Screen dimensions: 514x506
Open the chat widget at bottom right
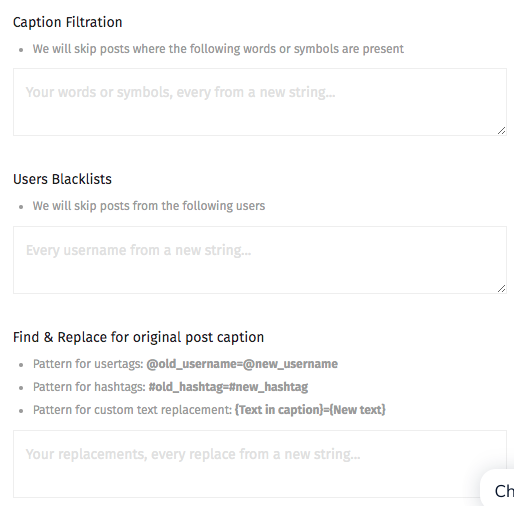498,488
